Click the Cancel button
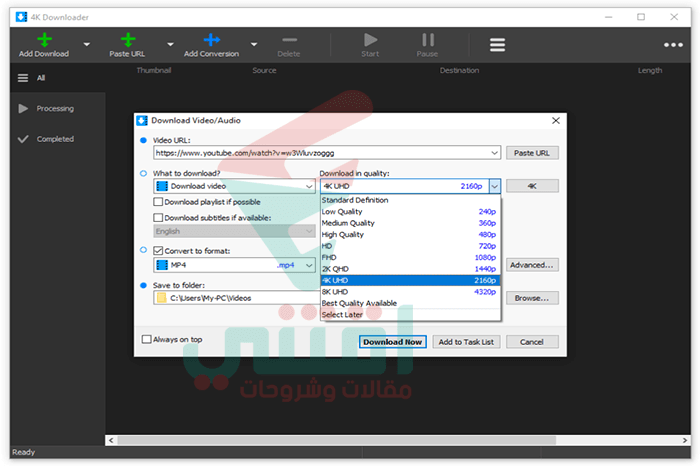 532,342
